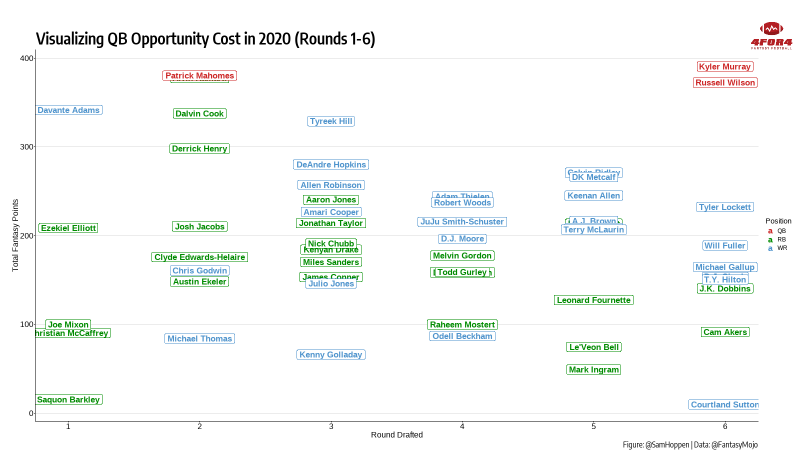This screenshot has width=800, height=450.
Task: Click the Russell Wilson data label
Action: click(725, 83)
